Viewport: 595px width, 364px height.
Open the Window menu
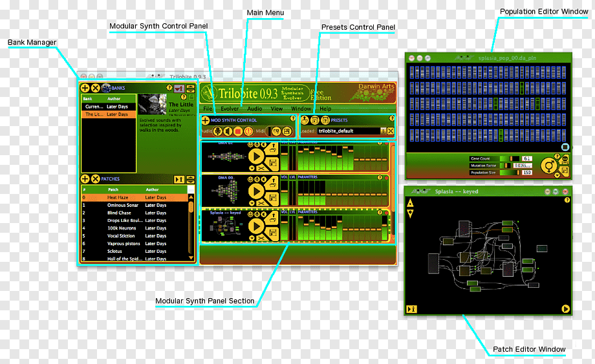tap(301, 109)
